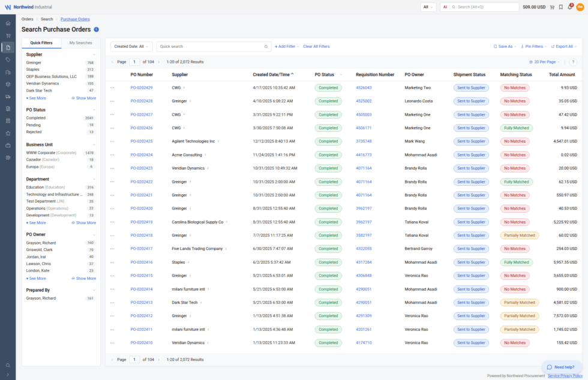Open the bookmark icon in top header
The width and height of the screenshot is (588, 380).
coord(560,7)
